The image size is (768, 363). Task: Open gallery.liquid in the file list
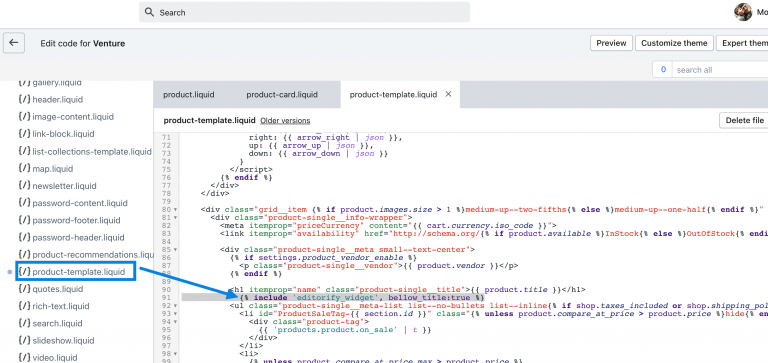click(x=57, y=82)
